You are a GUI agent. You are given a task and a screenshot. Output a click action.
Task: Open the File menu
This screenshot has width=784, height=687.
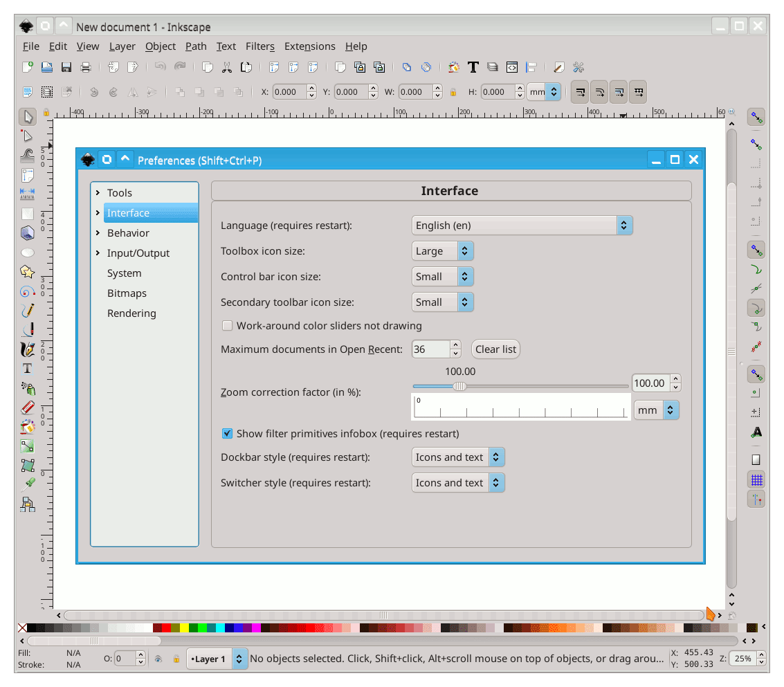click(31, 46)
